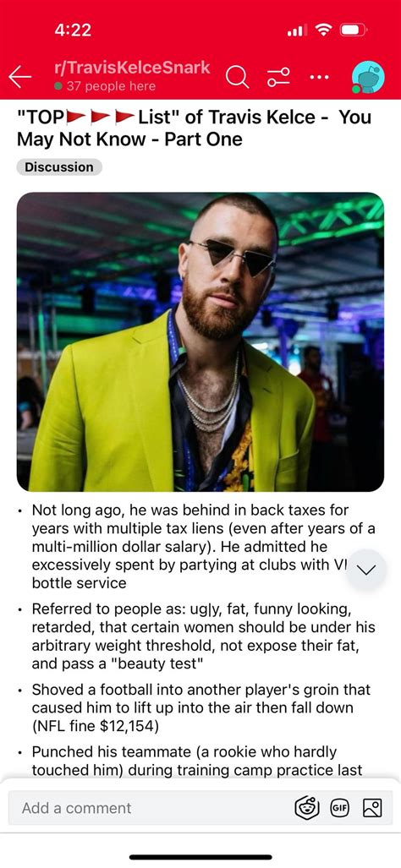This screenshot has height=868, width=401.
Task: Tap the cellular signal bars icon
Action: point(298,30)
